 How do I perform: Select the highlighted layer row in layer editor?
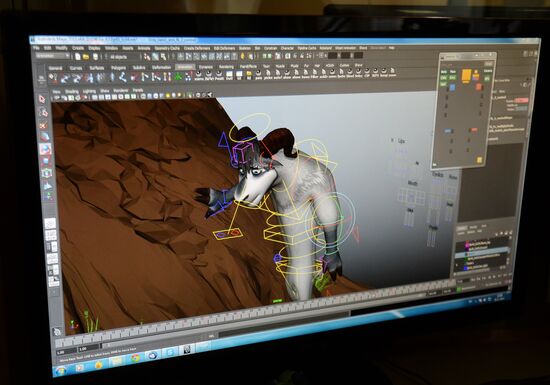click(483, 251)
